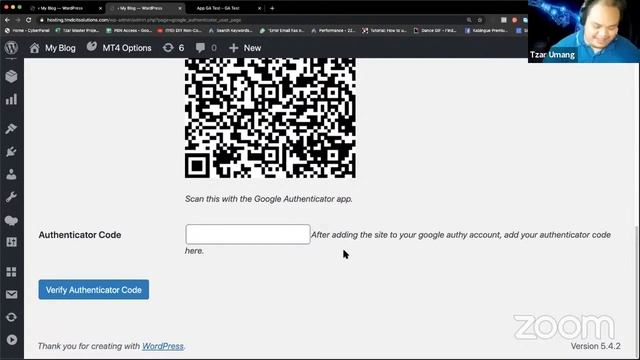Viewport: 640px width, 360px height.
Task: Open PBN Access bookmark
Action: coord(129,31)
